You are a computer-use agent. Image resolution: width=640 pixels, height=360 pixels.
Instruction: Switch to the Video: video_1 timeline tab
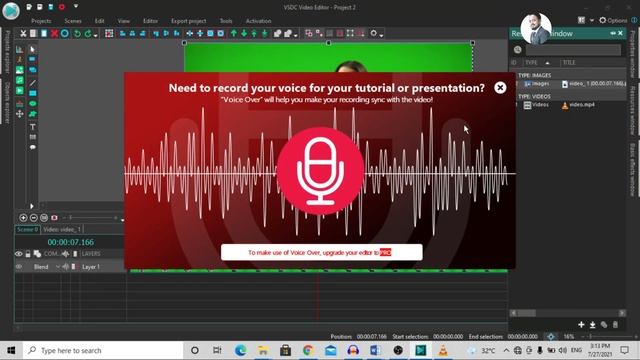click(62, 229)
